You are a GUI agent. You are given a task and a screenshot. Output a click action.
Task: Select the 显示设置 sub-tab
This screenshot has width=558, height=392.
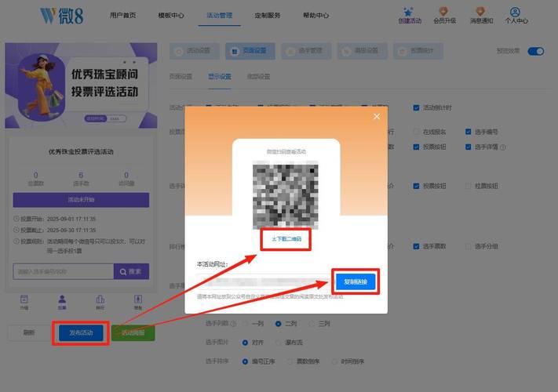[x=220, y=76]
